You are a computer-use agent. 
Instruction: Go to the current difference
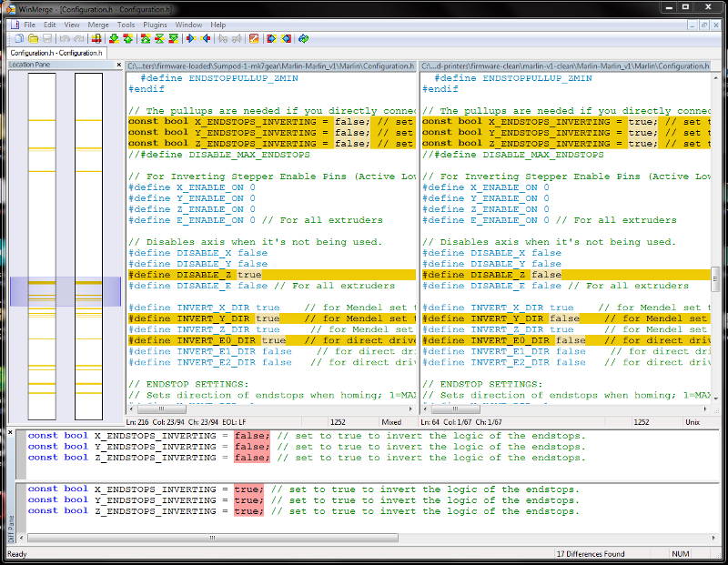tap(159, 38)
